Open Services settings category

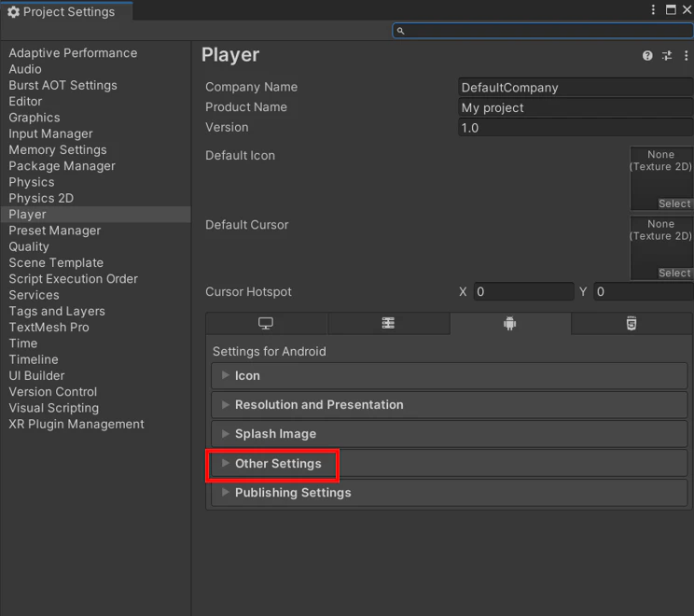coord(35,295)
